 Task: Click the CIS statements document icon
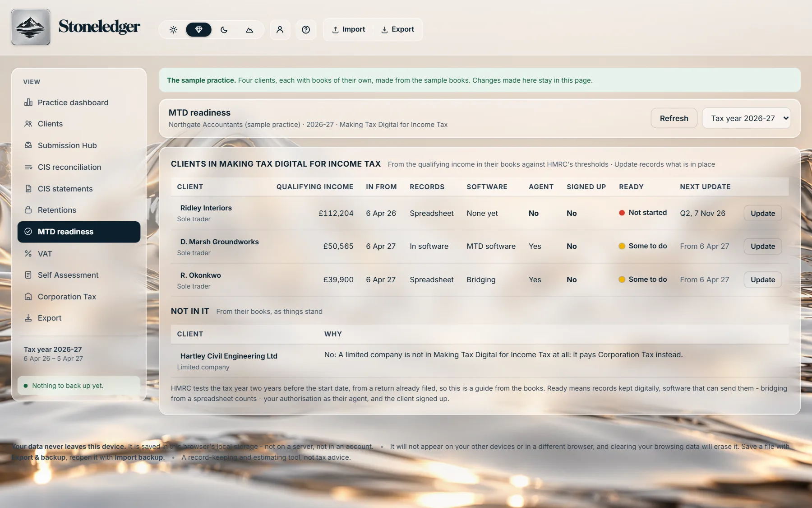click(28, 189)
